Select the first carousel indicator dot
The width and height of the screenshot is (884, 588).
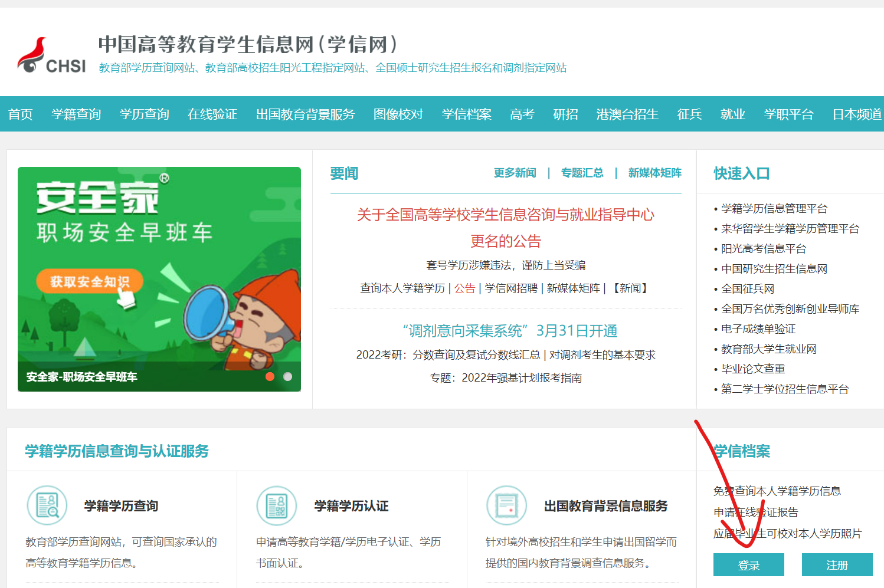point(270,376)
